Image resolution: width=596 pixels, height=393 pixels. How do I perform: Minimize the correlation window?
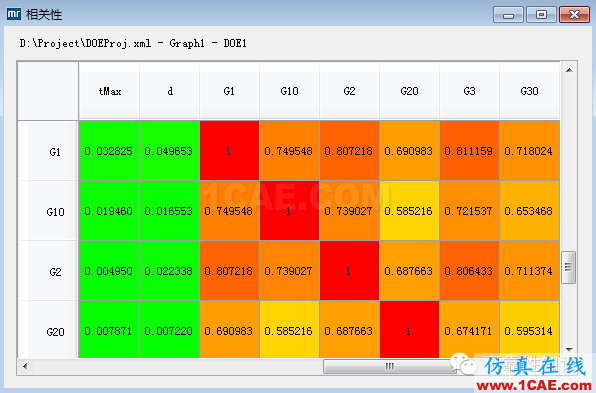pos(509,15)
